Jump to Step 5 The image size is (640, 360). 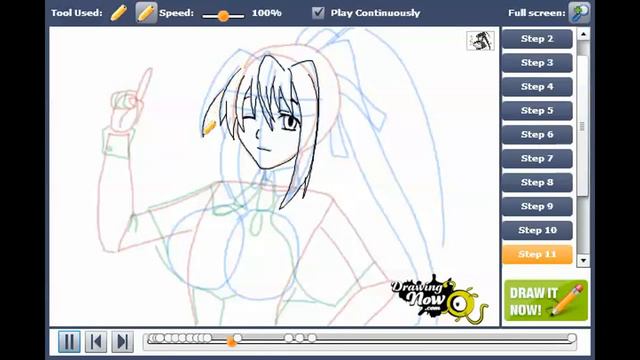click(537, 111)
